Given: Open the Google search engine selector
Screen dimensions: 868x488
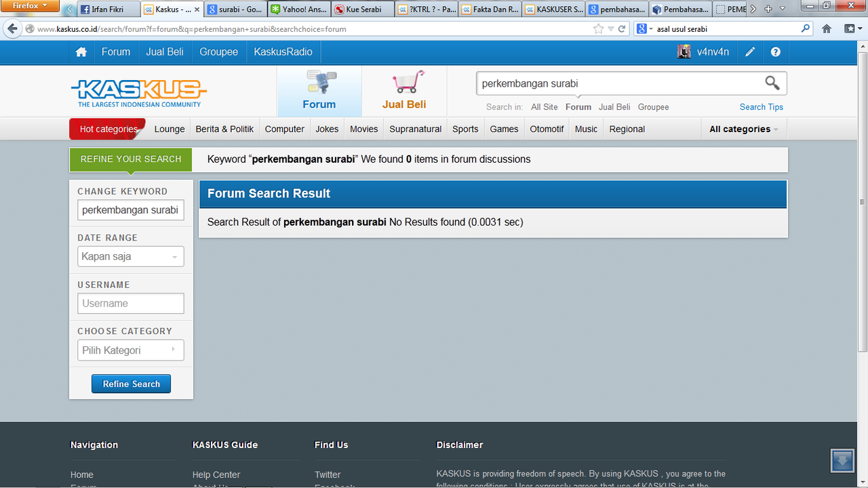Looking at the screenshot, I should (x=645, y=29).
